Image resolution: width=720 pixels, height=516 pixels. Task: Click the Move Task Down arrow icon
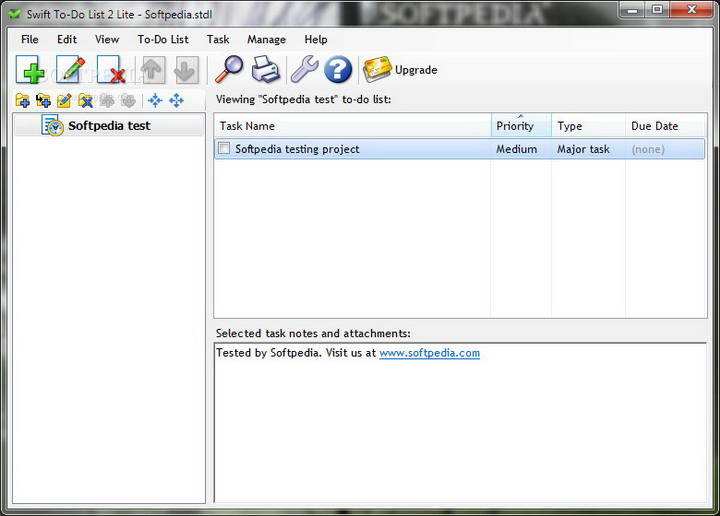(186, 70)
